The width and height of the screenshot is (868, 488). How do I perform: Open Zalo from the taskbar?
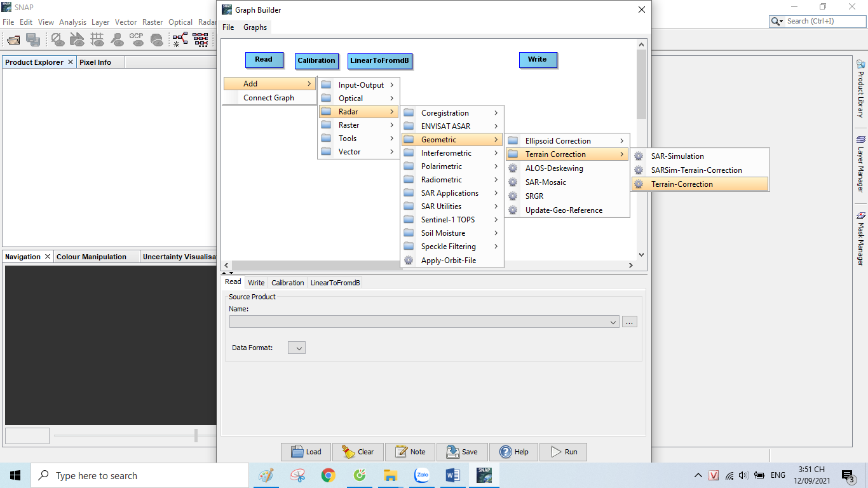click(x=422, y=475)
